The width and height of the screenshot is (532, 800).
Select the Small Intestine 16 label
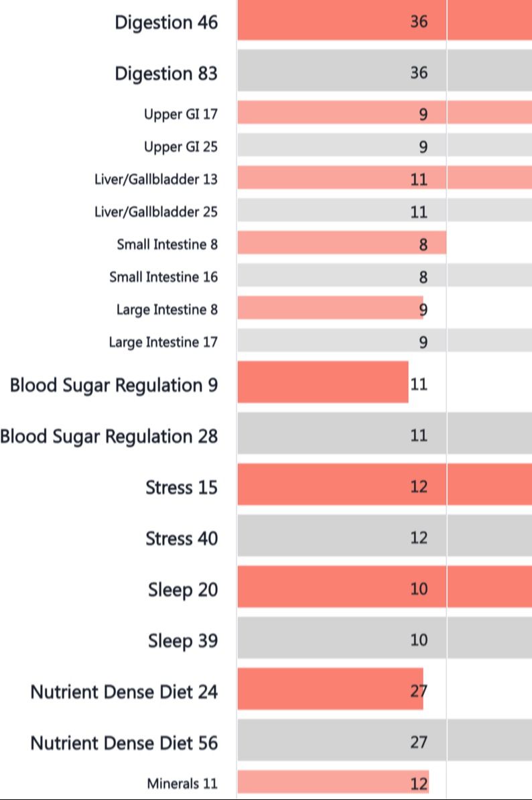(163, 277)
